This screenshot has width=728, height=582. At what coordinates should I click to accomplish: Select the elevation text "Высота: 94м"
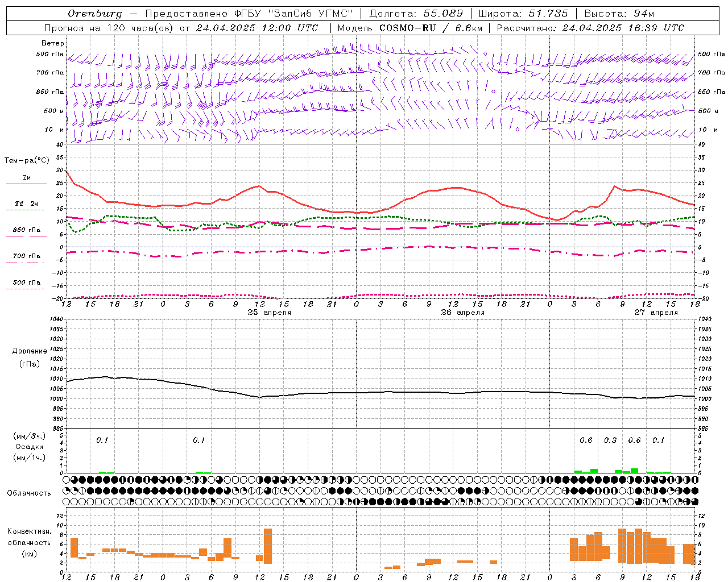click(x=619, y=14)
